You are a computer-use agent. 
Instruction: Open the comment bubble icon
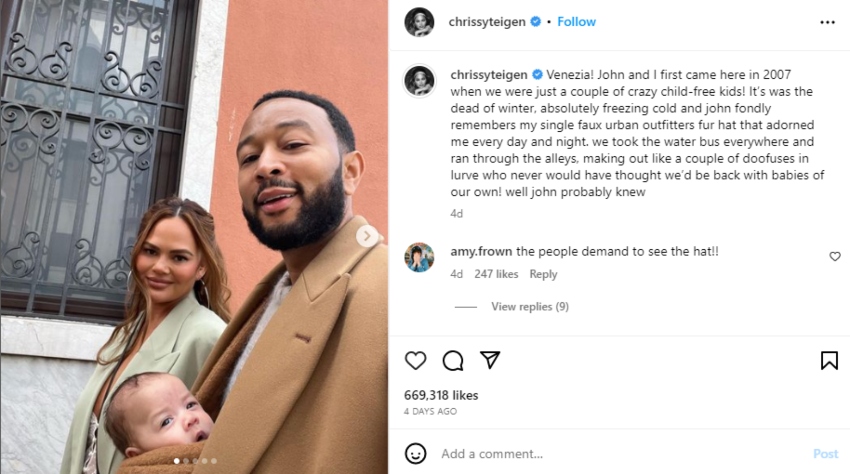click(x=453, y=361)
